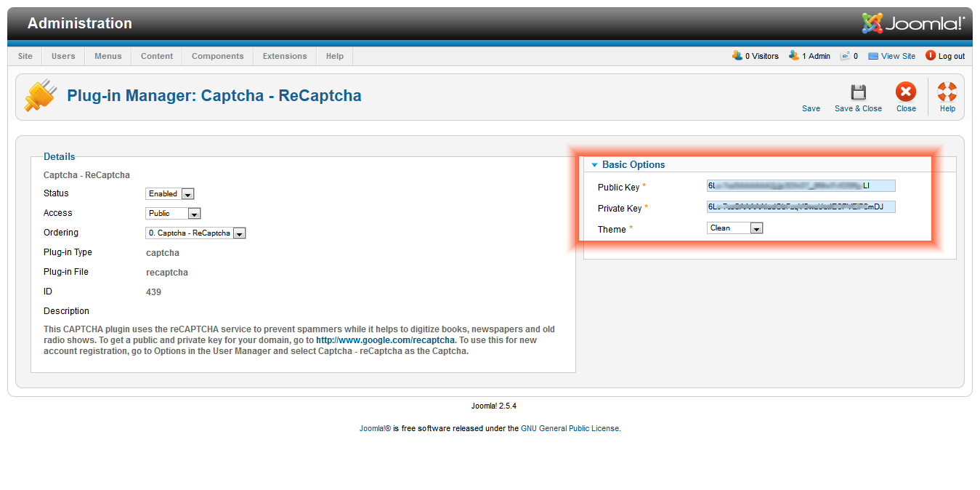Click the 0 Visitors text
Viewport: 980px width, 490px height.
click(761, 56)
